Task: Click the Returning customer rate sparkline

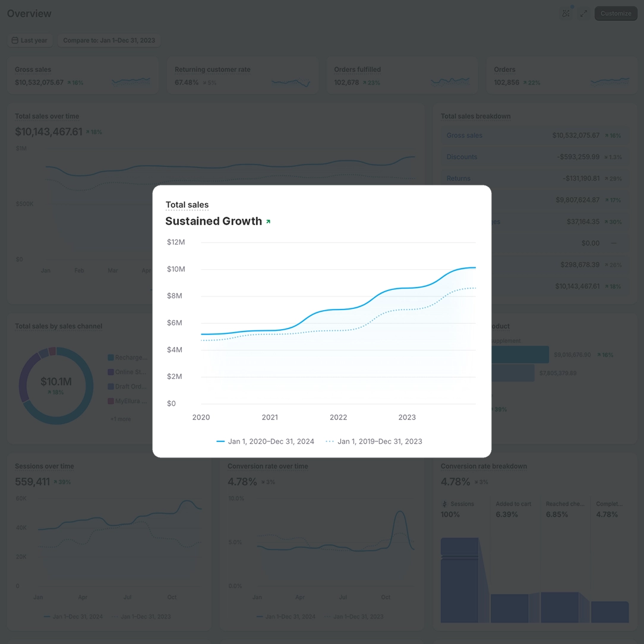Action: pos(291,82)
